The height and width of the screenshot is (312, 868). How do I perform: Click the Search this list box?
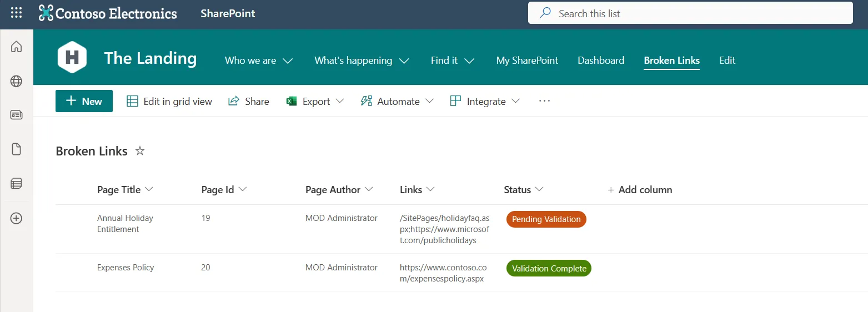(690, 13)
